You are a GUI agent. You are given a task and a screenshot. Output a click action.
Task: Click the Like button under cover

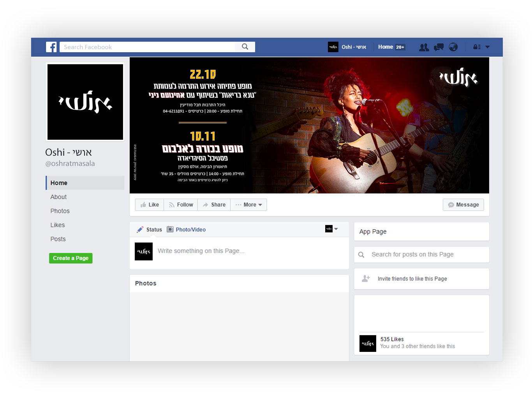pyautogui.click(x=150, y=205)
